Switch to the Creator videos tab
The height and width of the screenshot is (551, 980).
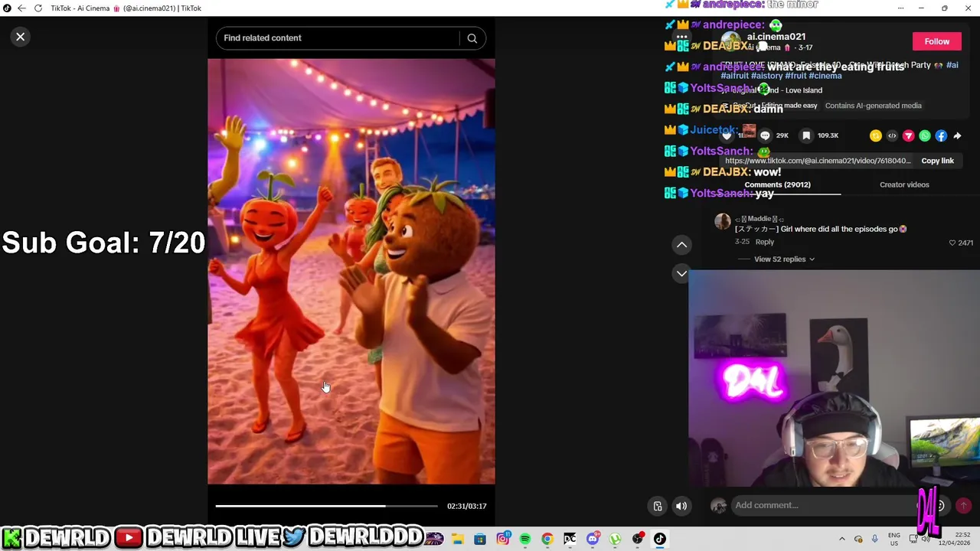pos(904,184)
